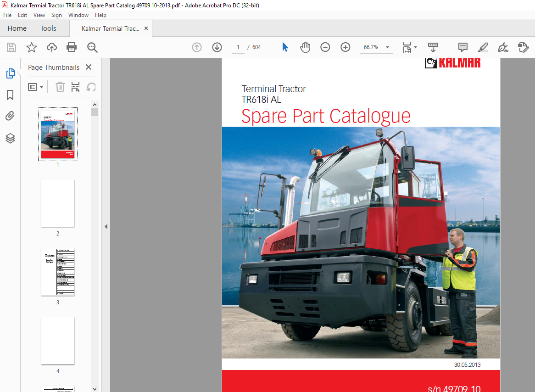Click the share/send file icon
Image resolution: width=535 pixels, height=392 pixels.
click(523, 47)
